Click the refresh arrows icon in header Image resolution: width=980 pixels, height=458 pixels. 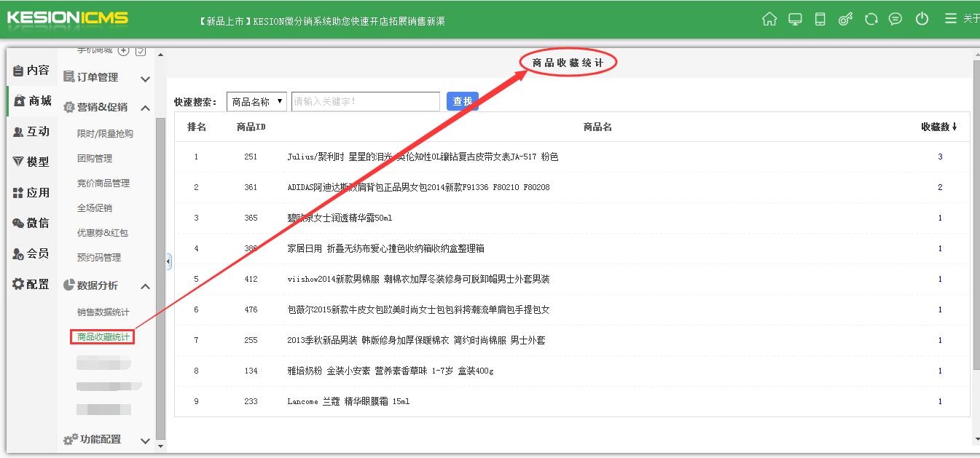coord(871,19)
